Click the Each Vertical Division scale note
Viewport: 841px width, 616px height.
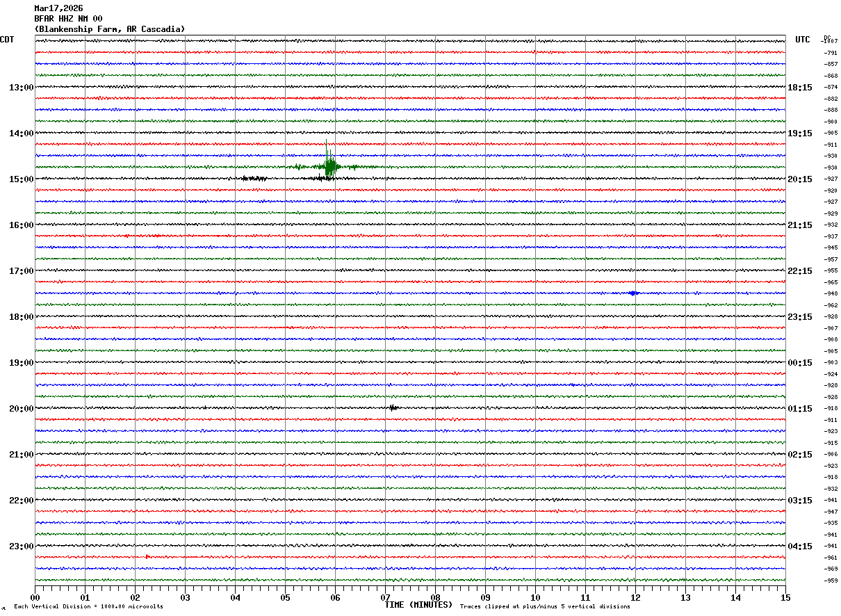click(88, 607)
